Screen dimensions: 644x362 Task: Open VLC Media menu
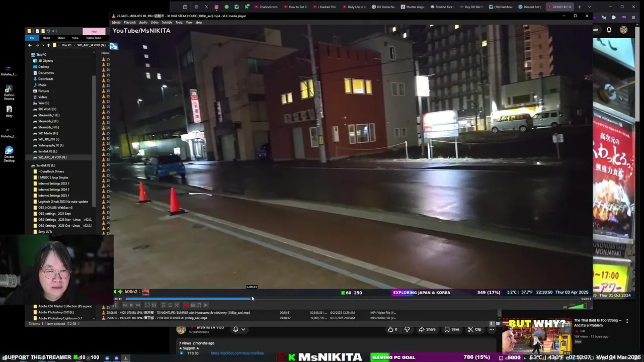(116, 22)
